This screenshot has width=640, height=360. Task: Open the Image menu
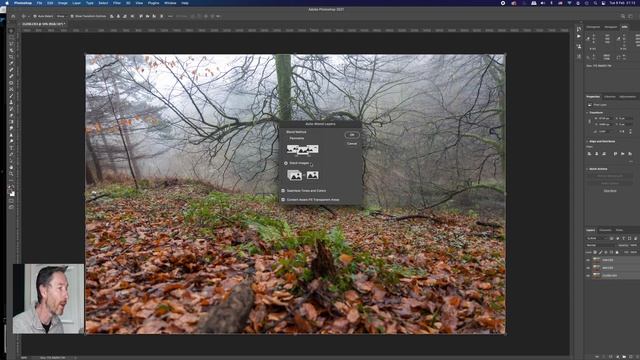[x=62, y=3]
